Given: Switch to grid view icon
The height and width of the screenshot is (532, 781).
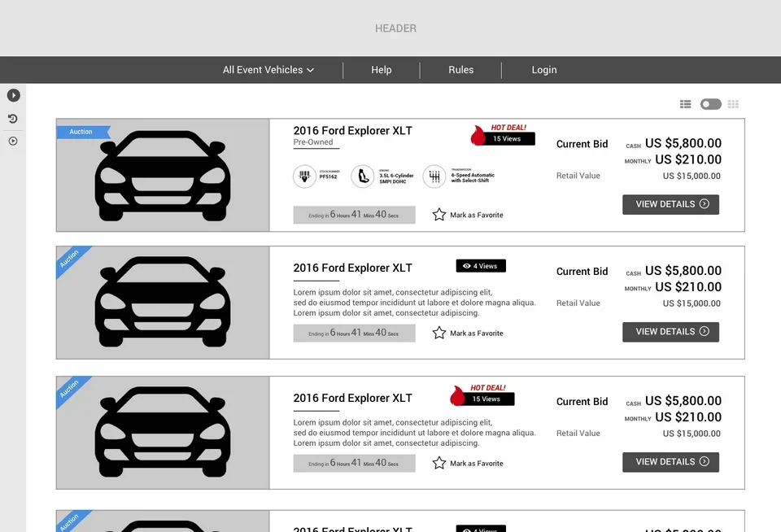Looking at the screenshot, I should tap(733, 104).
